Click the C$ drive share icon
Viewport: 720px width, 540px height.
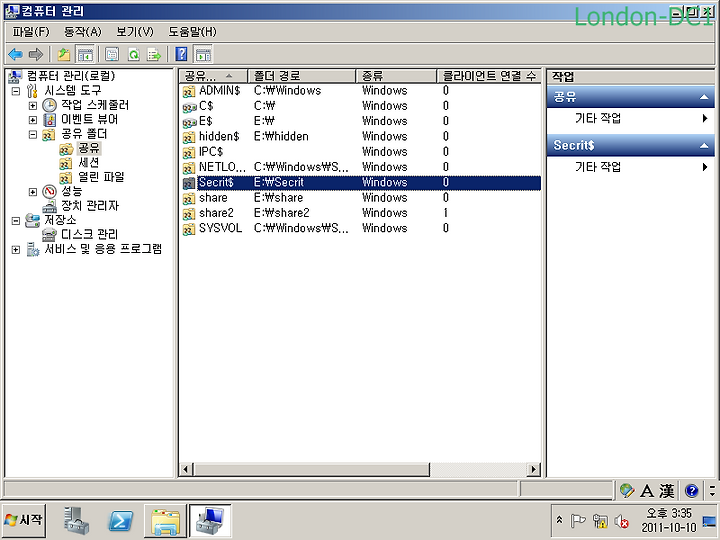click(x=189, y=107)
